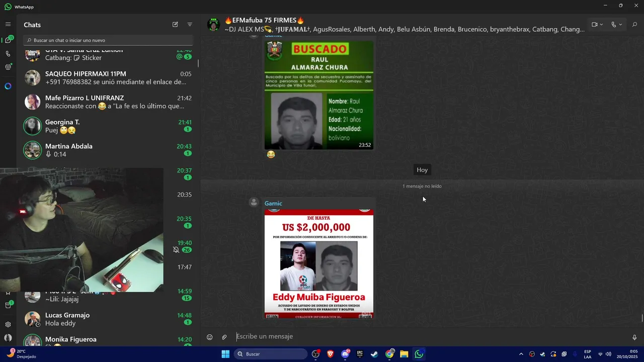Open the Status updates section
644x362 pixels.
[8, 67]
